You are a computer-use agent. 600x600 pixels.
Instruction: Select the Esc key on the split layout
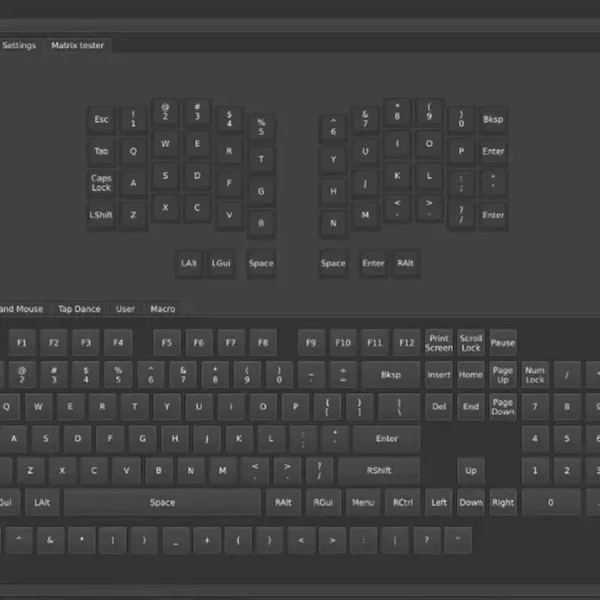coord(101,119)
